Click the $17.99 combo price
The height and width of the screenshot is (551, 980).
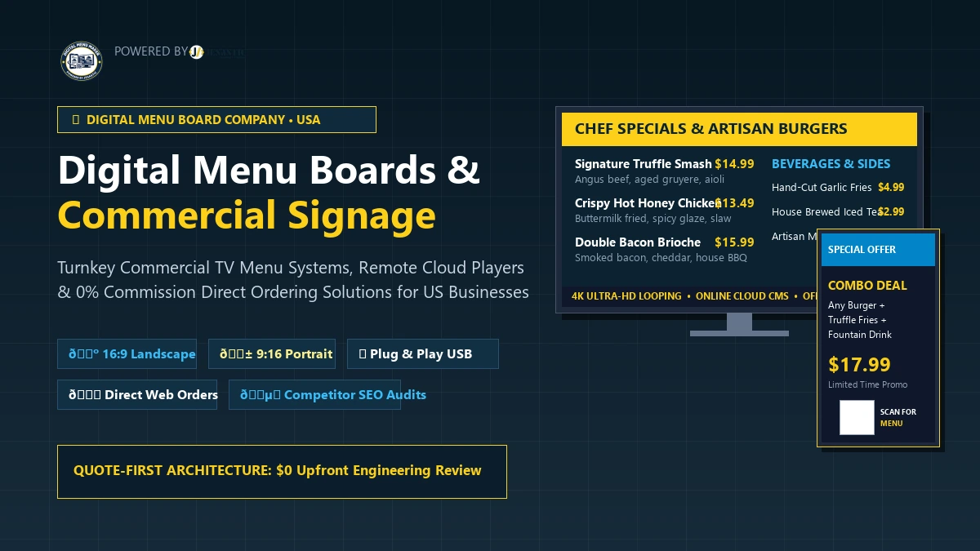pyautogui.click(x=859, y=364)
